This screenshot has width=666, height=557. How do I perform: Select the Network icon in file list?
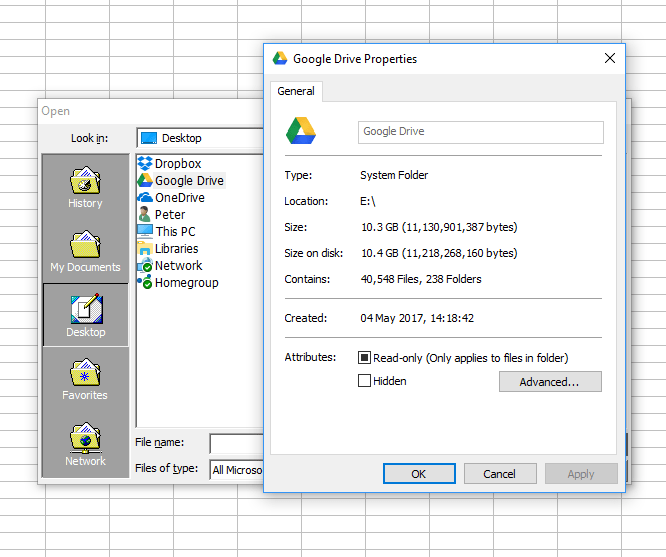coord(145,265)
